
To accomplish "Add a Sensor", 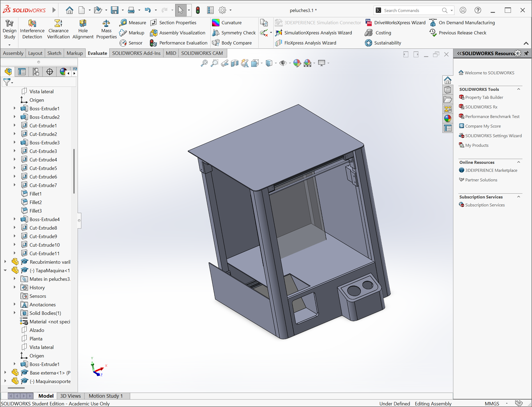I will (x=131, y=43).
